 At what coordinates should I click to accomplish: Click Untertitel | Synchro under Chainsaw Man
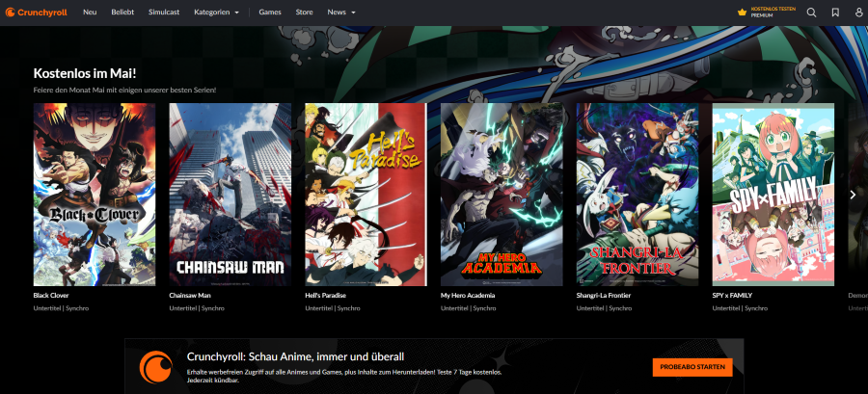(x=197, y=308)
